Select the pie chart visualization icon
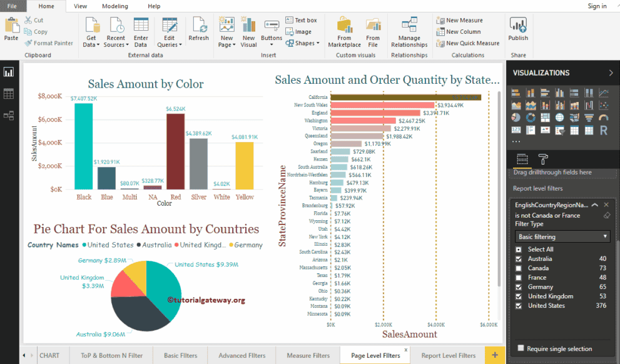 click(x=516, y=117)
